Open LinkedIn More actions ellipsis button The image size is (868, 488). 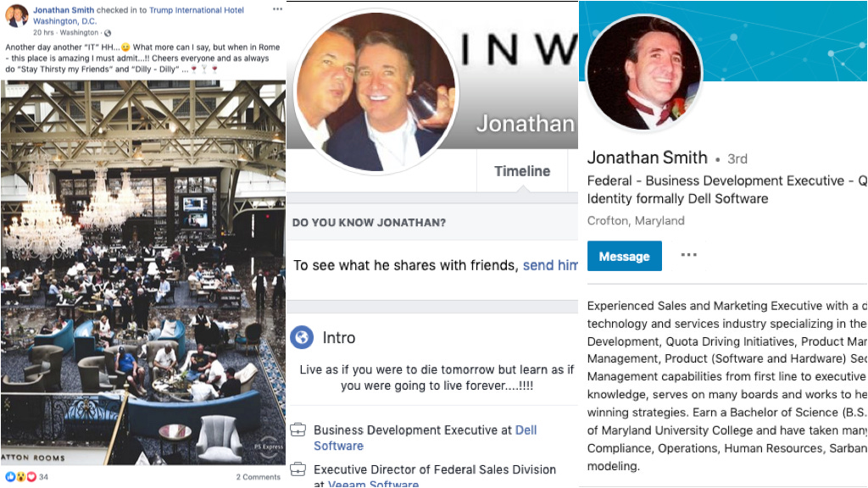click(x=688, y=255)
